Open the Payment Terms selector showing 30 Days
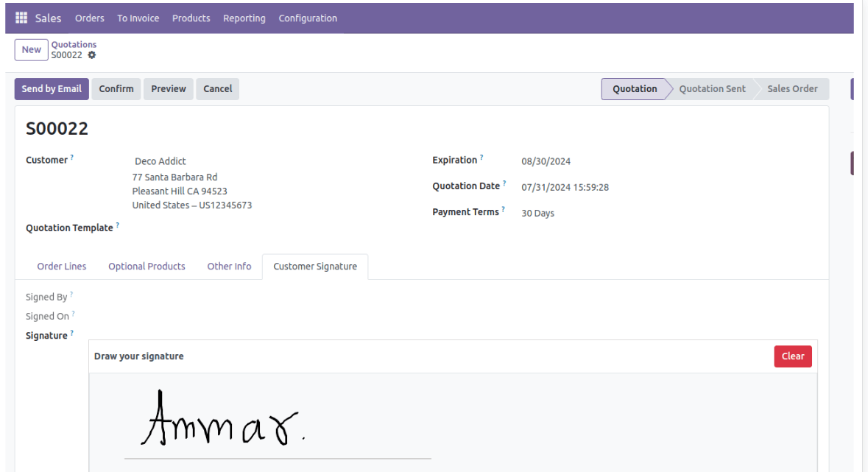 (x=538, y=213)
